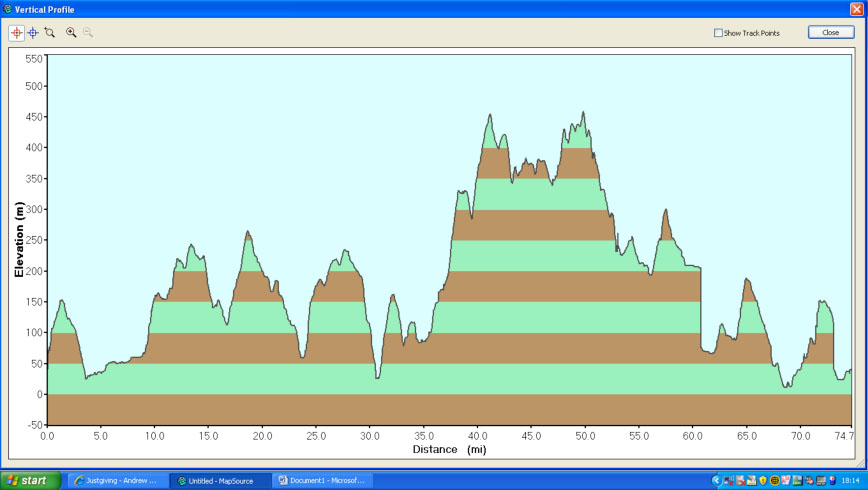Click the profile valley near mile 30.5

point(377,377)
